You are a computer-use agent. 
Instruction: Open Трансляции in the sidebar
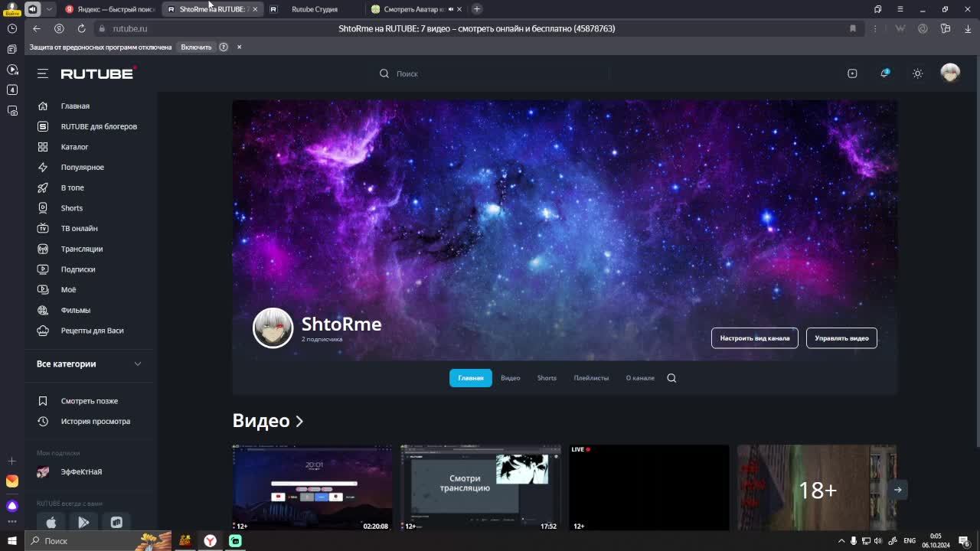coord(81,249)
